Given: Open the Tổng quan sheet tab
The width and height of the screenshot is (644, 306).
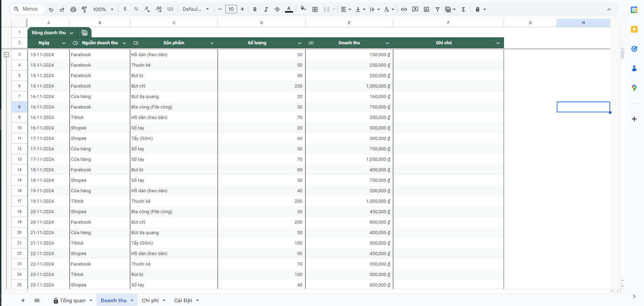Looking at the screenshot, I should pyautogui.click(x=72, y=300).
